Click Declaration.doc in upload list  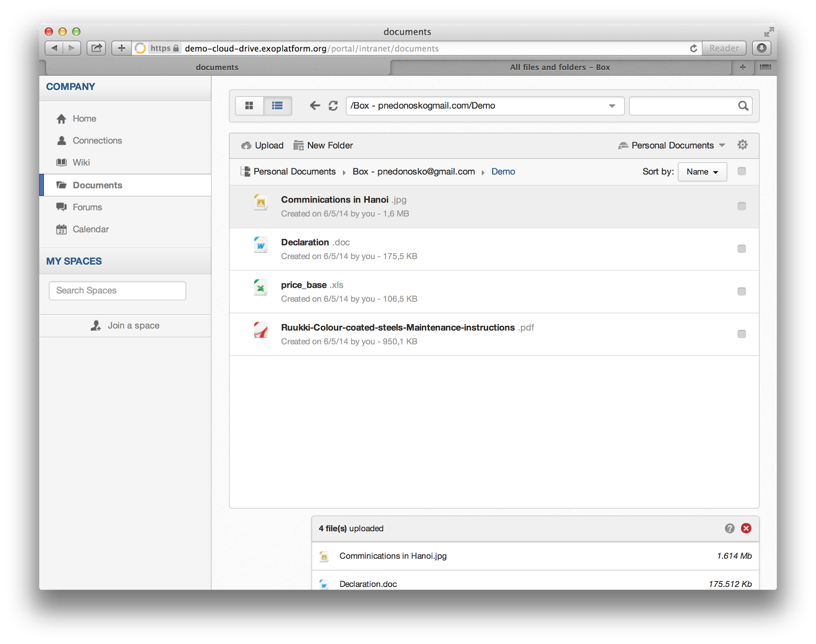368,584
